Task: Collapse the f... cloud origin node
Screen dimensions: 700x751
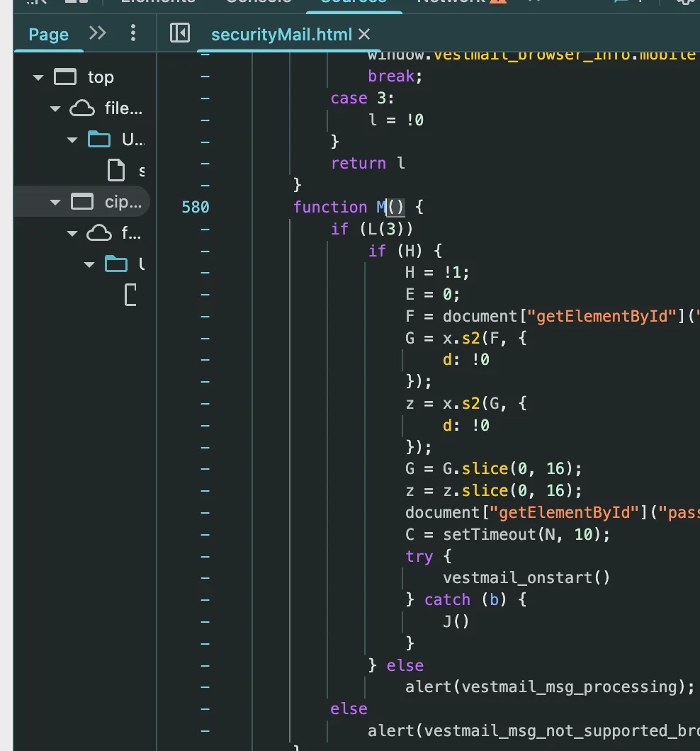Action: (72, 233)
